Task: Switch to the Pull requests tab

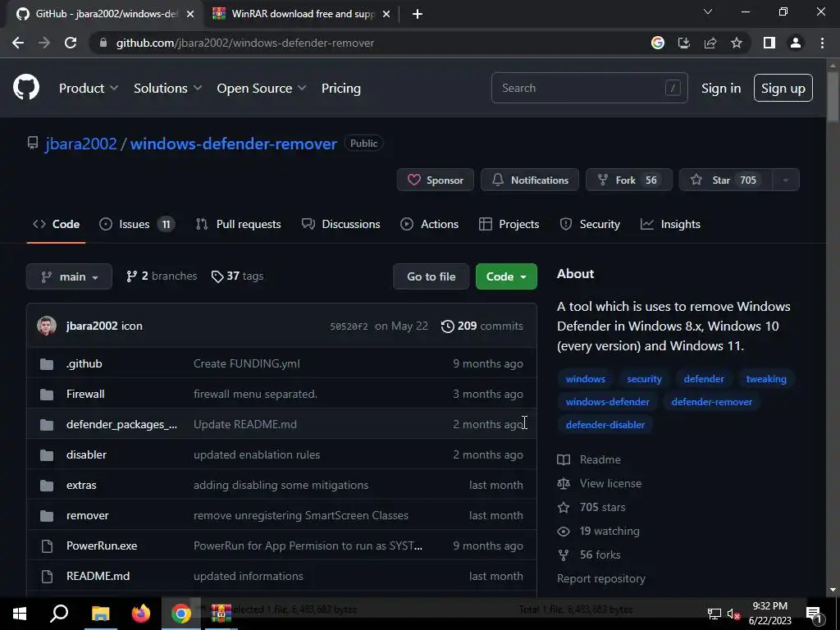Action: pos(239,225)
